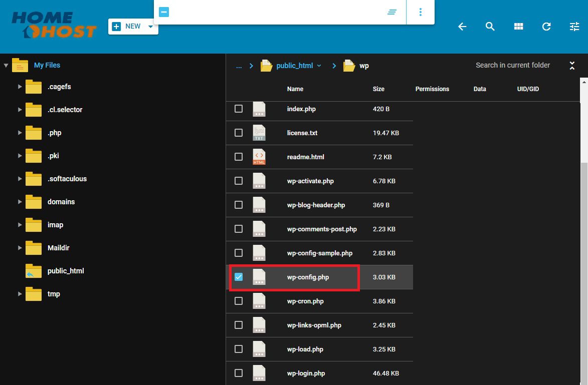Click the tmp folder icon
Image resolution: width=588 pixels, height=385 pixels.
tap(34, 294)
